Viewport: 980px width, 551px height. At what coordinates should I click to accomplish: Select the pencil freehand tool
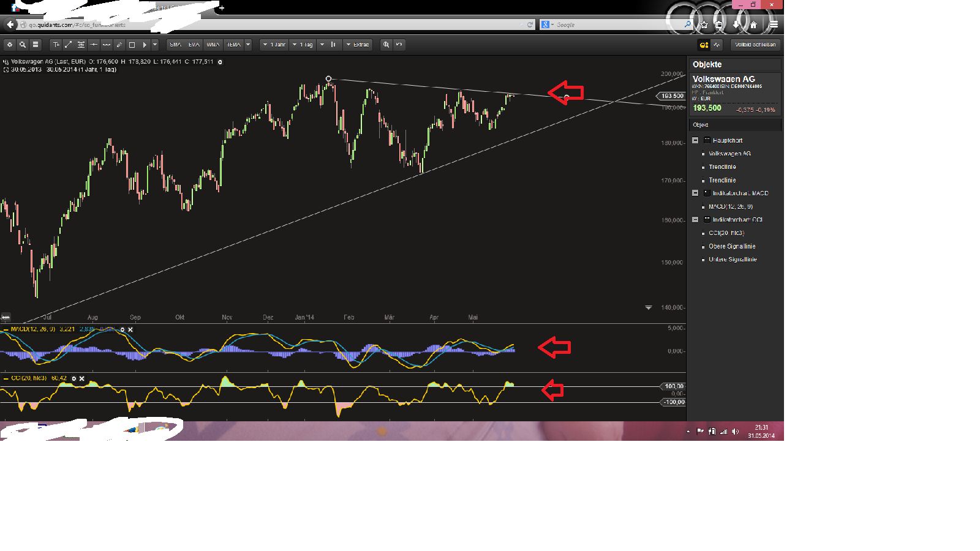click(x=119, y=45)
